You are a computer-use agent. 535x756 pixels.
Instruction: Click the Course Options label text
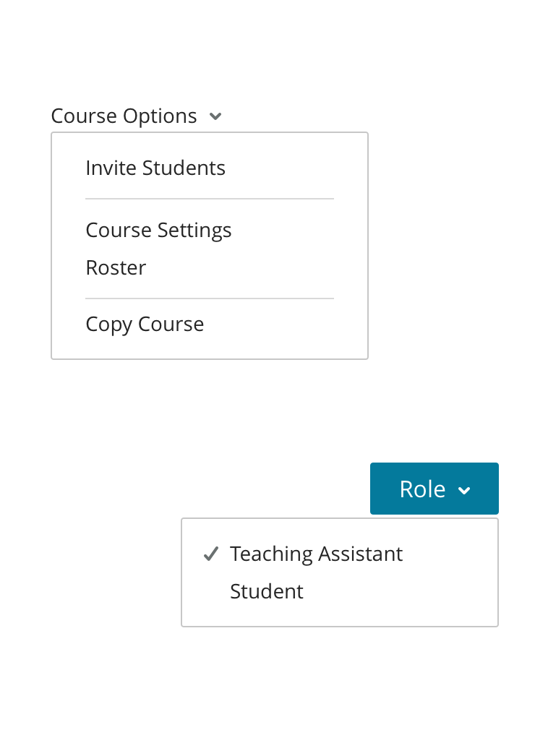coord(124,116)
